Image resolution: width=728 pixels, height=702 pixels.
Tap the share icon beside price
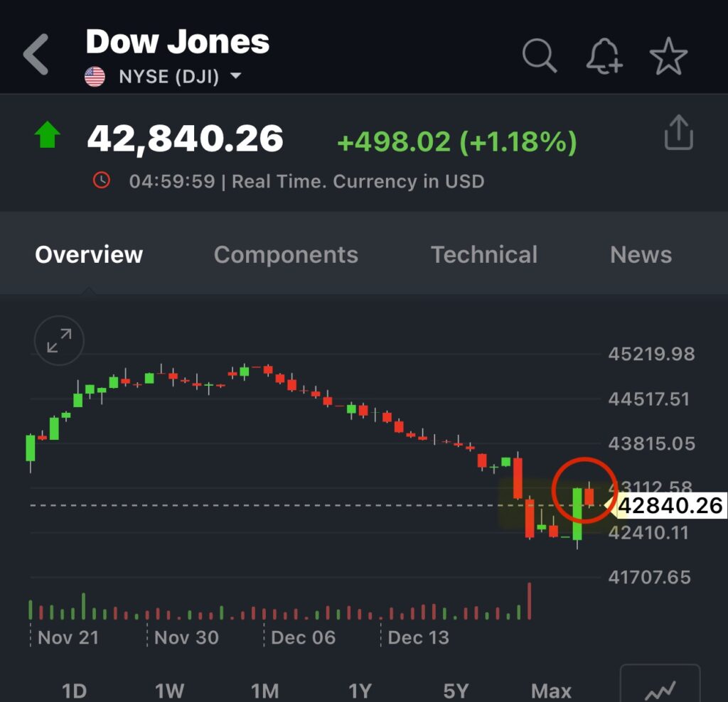click(678, 133)
